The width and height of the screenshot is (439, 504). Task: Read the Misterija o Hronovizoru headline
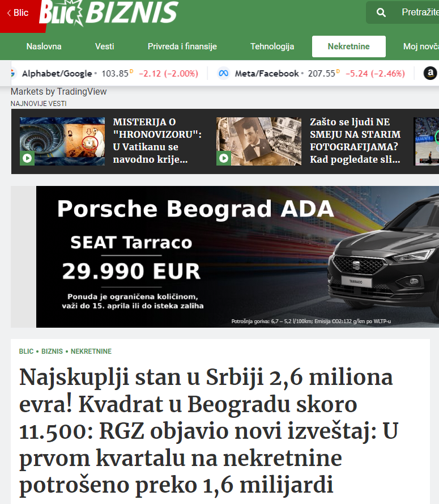point(157,141)
